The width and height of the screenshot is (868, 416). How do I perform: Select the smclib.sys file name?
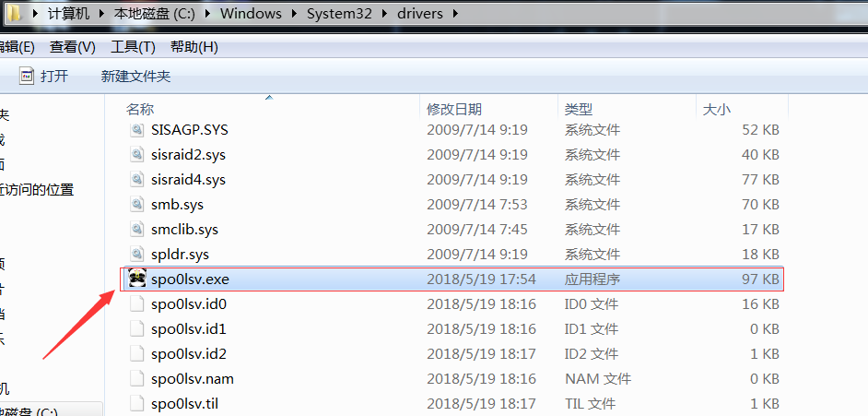click(184, 229)
